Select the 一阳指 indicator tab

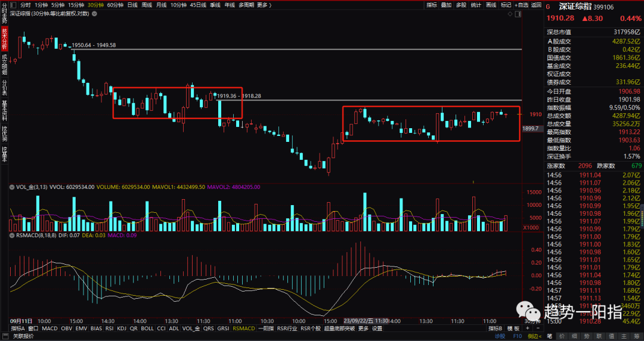266,328
